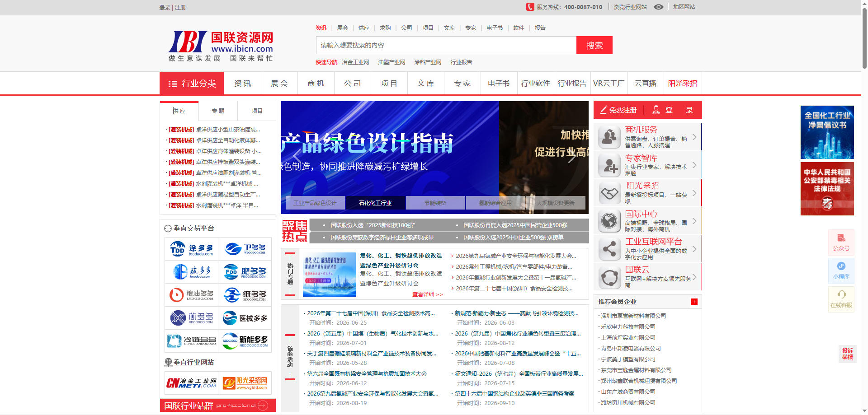Open the 玻多多 platform logo
This screenshot has width=868, height=415.
tap(192, 272)
